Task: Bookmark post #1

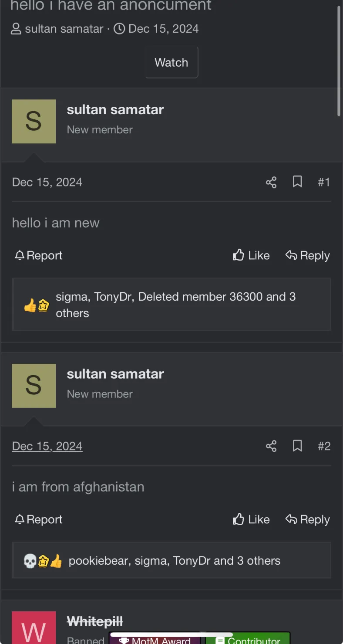Action: [x=297, y=182]
